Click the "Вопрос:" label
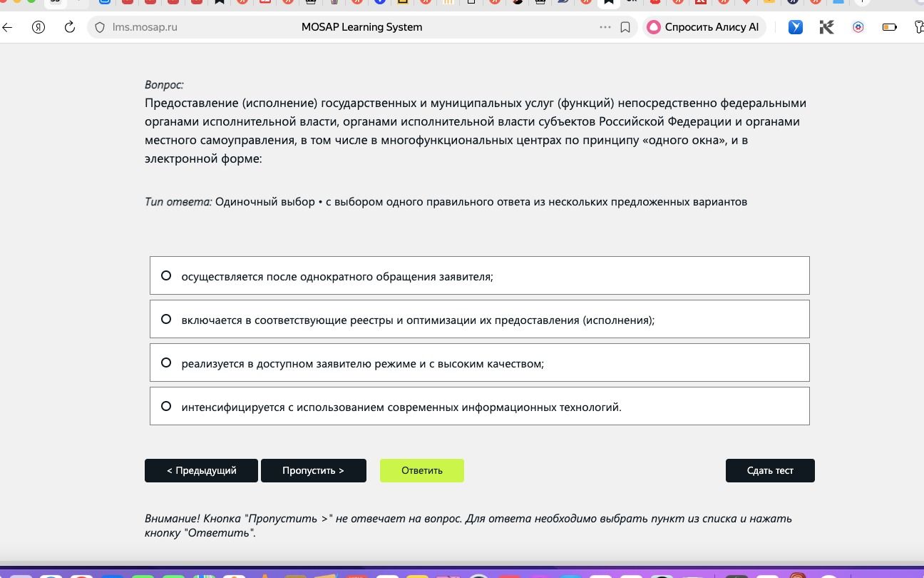 click(164, 85)
